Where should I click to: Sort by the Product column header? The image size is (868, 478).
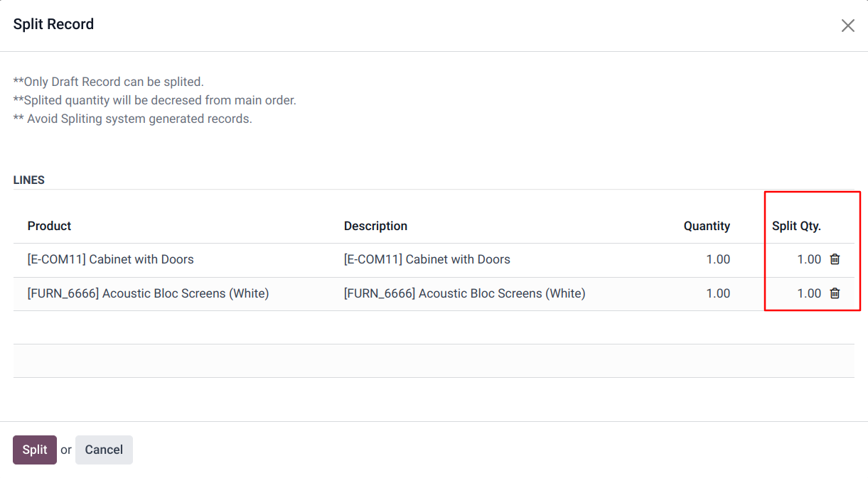(x=49, y=226)
